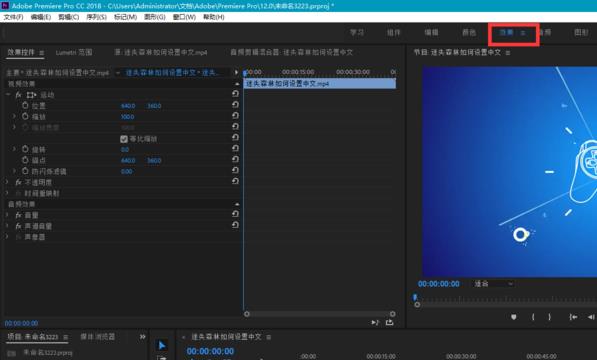Reset the 不透明度 (Opacity) effect
The height and width of the screenshot is (360, 597).
(235, 181)
